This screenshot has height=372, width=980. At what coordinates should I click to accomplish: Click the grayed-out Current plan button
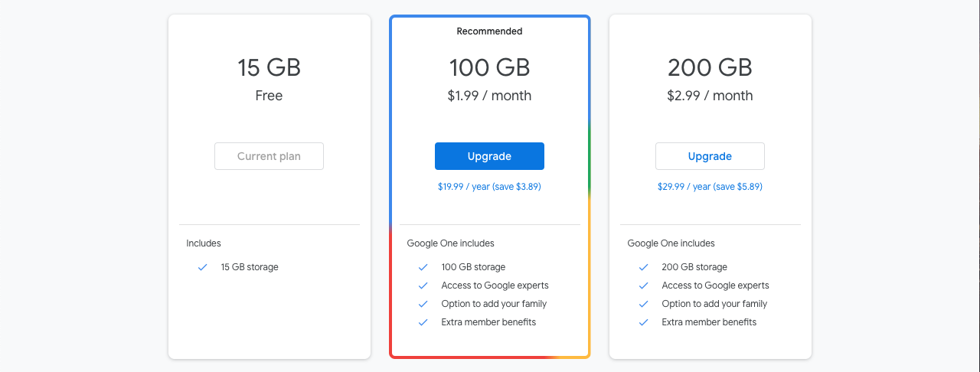(269, 156)
